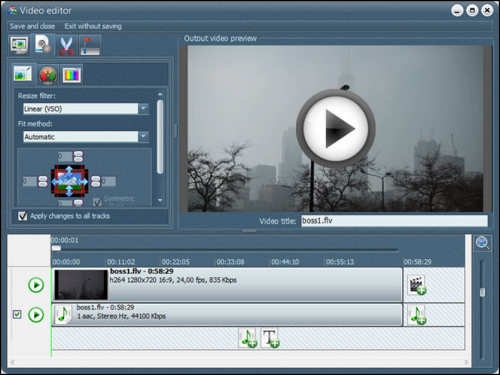The width and height of the screenshot is (500, 375).
Task: Click the audio track music note icon
Action: [x=63, y=315]
